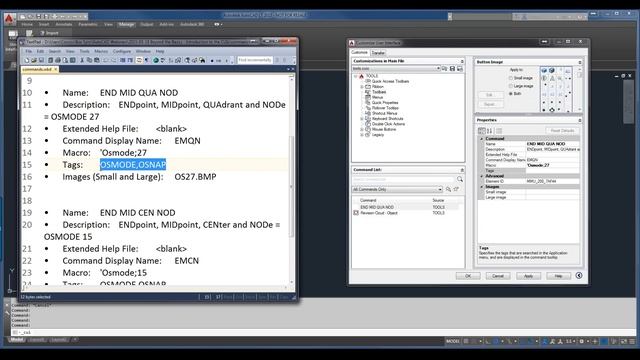Click the Record Macro dot icon in TextPad
This screenshot has height=360, width=640.
212,61
